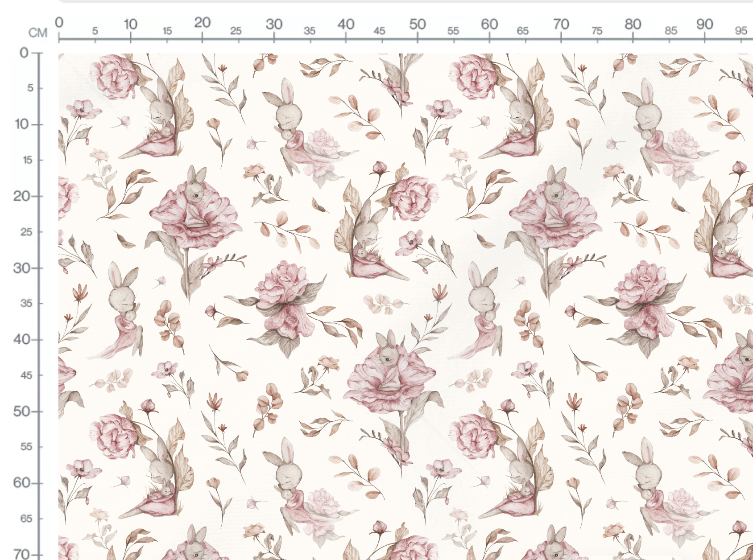Click the 50 mark on vertical ruler
This screenshot has height=560, width=753.
click(22, 411)
